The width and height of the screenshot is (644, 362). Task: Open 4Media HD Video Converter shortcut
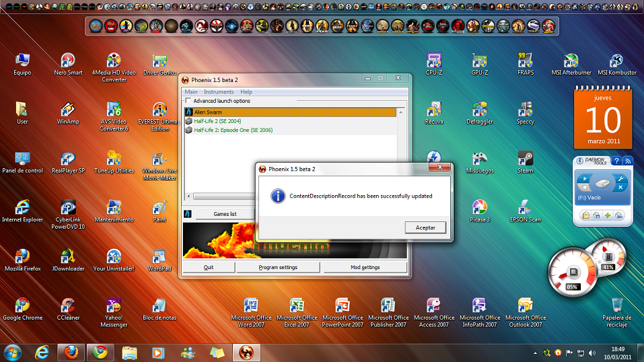(x=114, y=68)
